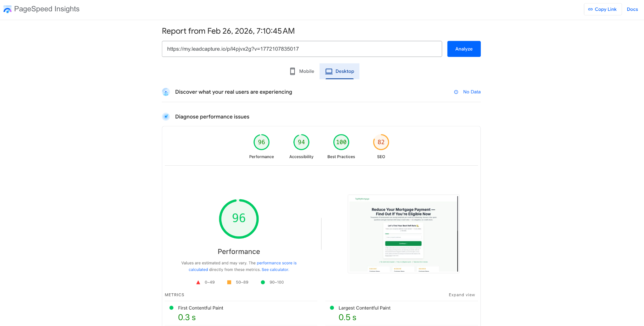Viewport: 644px width, 326px height.
Task: Click Expand view for metrics
Action: pyautogui.click(x=462, y=295)
